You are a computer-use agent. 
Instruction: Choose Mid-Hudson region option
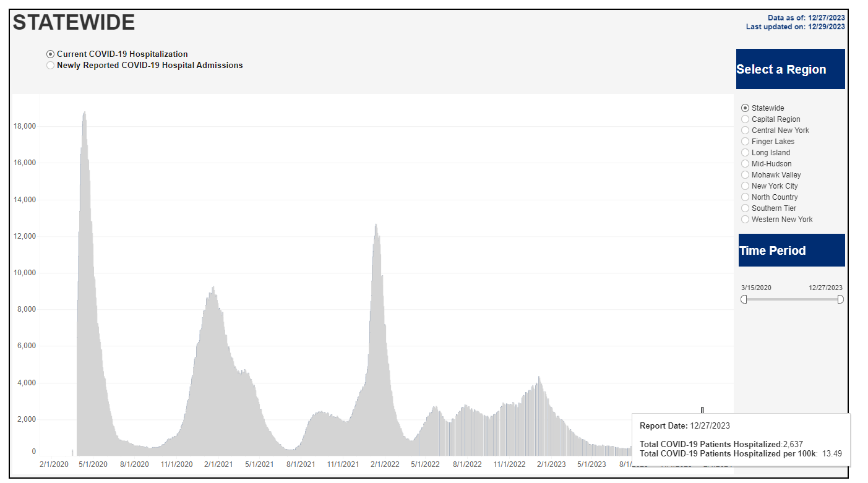[745, 164]
